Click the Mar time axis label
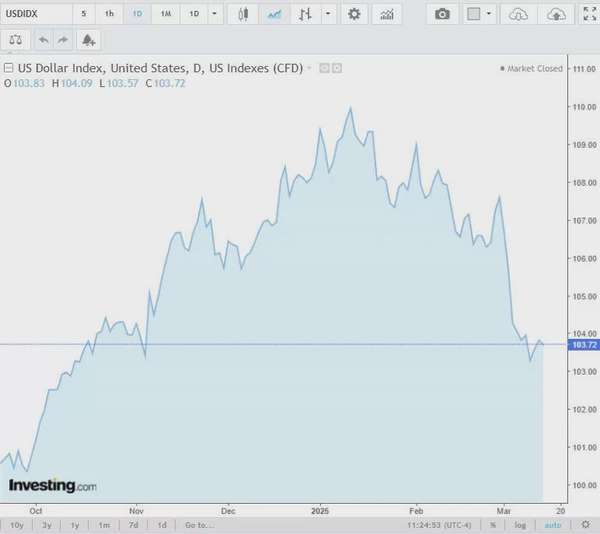600x534 pixels. [504, 511]
